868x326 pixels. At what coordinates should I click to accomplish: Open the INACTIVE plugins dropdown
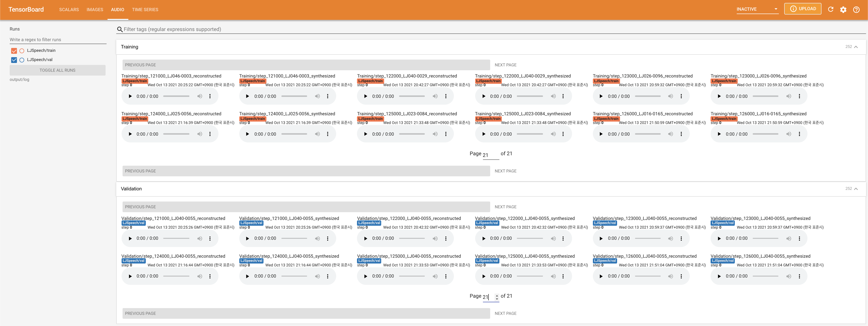[x=757, y=9]
